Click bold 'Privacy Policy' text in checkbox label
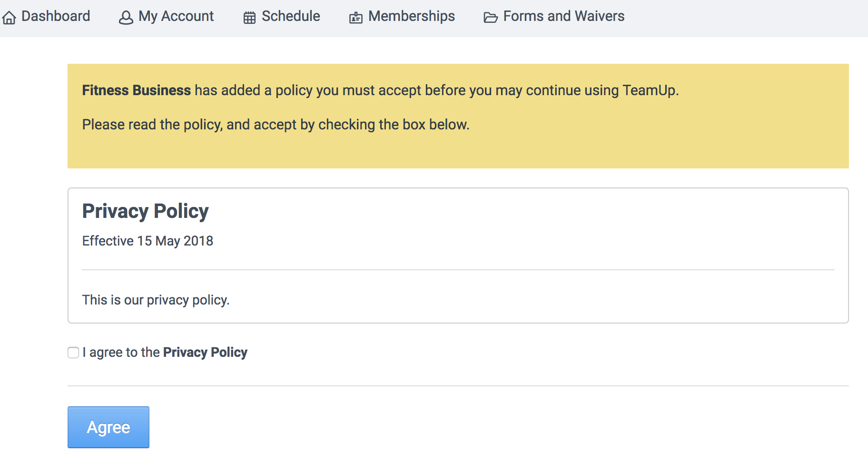 (205, 353)
